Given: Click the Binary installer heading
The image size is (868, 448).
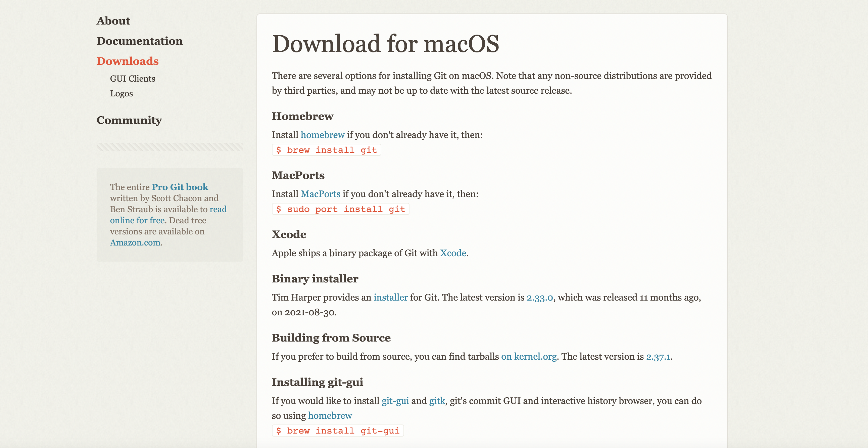Looking at the screenshot, I should 315,279.
